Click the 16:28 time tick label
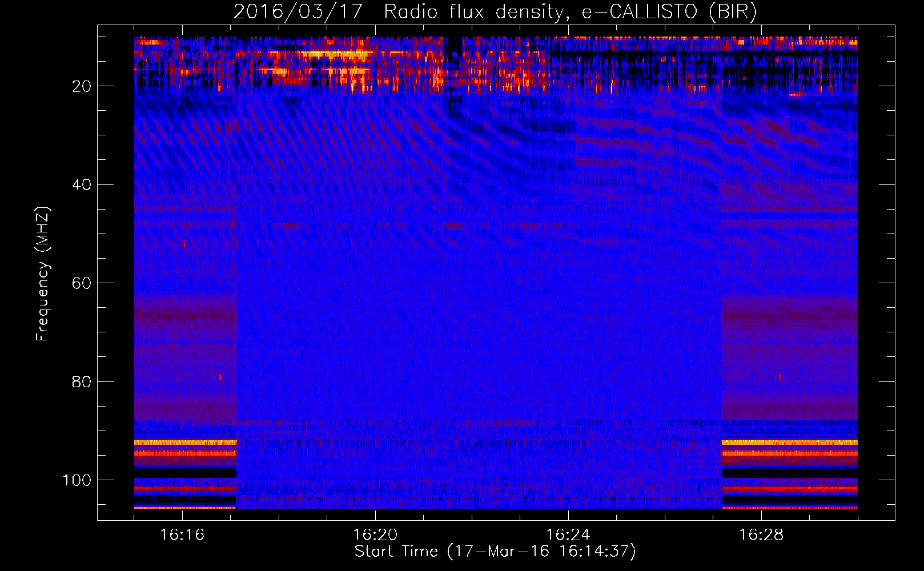 tap(761, 534)
